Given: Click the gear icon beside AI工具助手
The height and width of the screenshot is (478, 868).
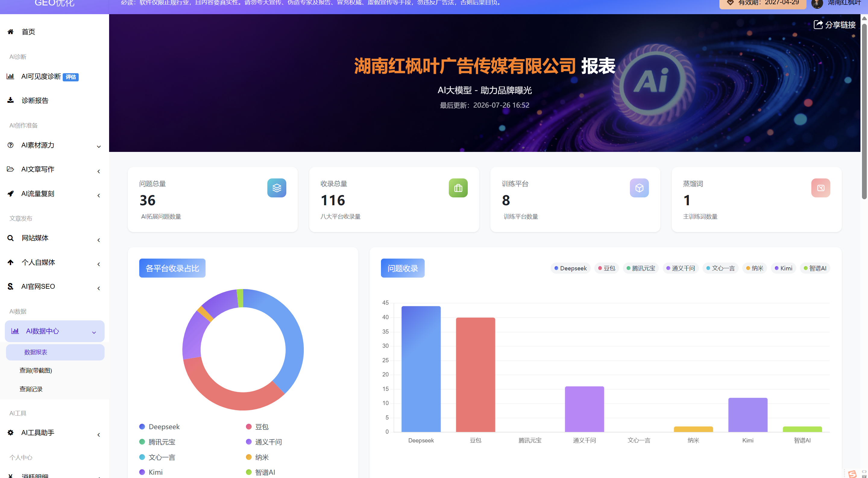Looking at the screenshot, I should tap(11, 432).
